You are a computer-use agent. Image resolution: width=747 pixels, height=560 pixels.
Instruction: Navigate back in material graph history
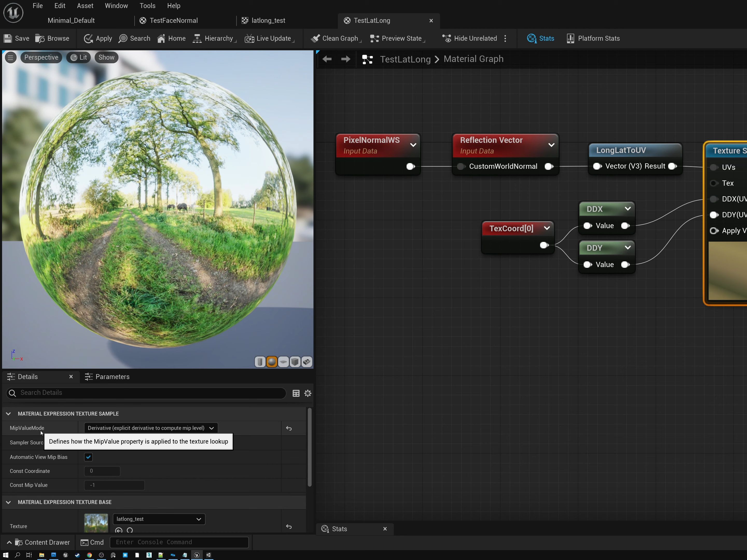tap(326, 59)
